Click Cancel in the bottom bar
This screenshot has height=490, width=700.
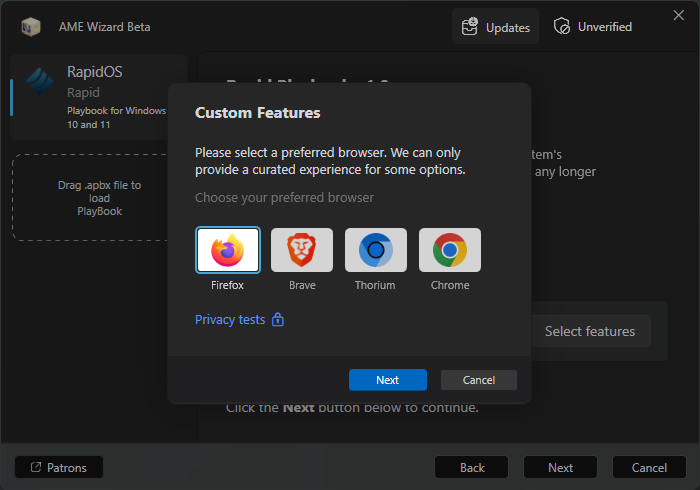click(649, 467)
